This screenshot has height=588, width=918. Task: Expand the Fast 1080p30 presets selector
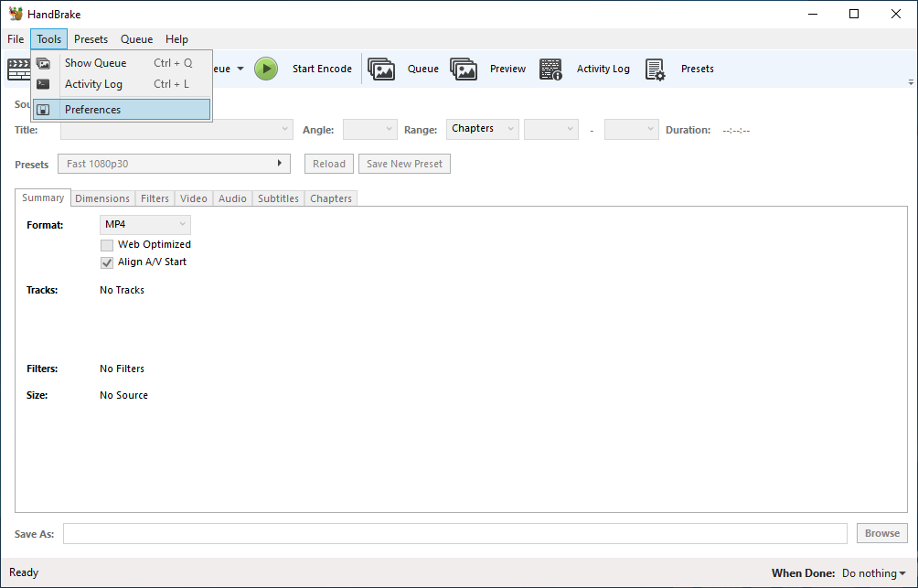coord(174,164)
